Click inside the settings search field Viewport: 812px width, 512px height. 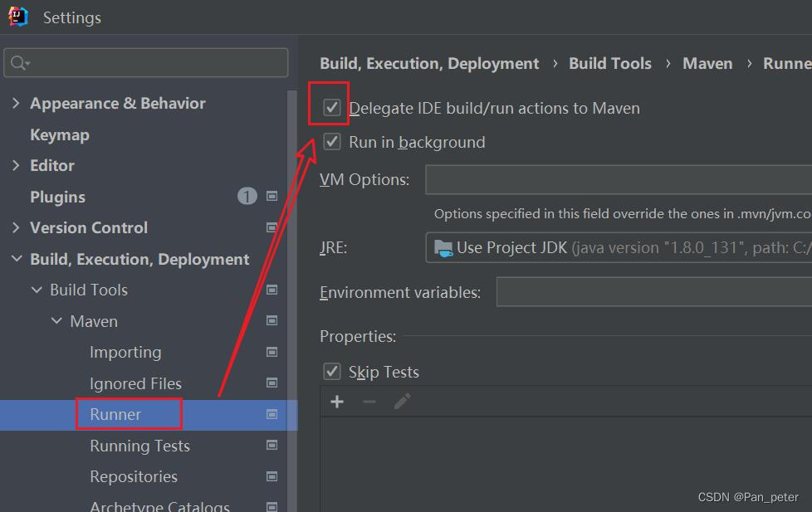click(146, 63)
